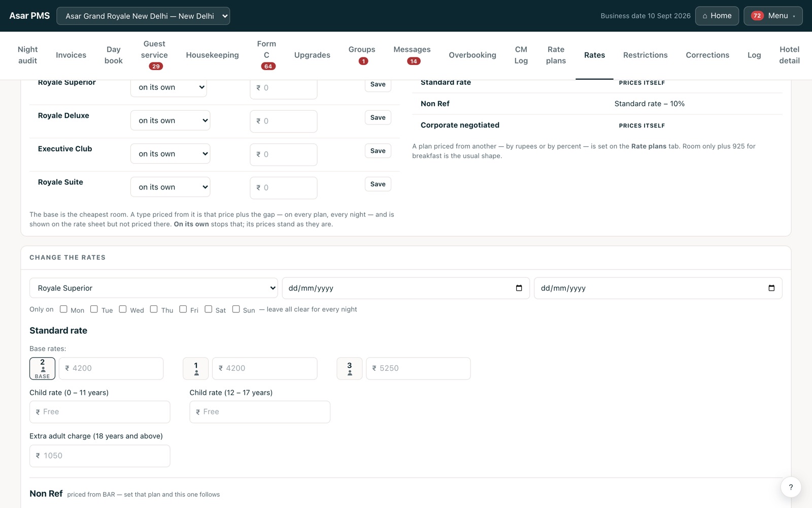
Task: Select the 2-person BASE occupancy icon
Action: click(43, 368)
